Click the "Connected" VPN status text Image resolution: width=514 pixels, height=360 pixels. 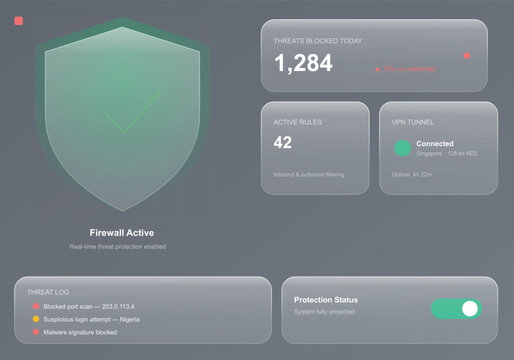click(435, 144)
